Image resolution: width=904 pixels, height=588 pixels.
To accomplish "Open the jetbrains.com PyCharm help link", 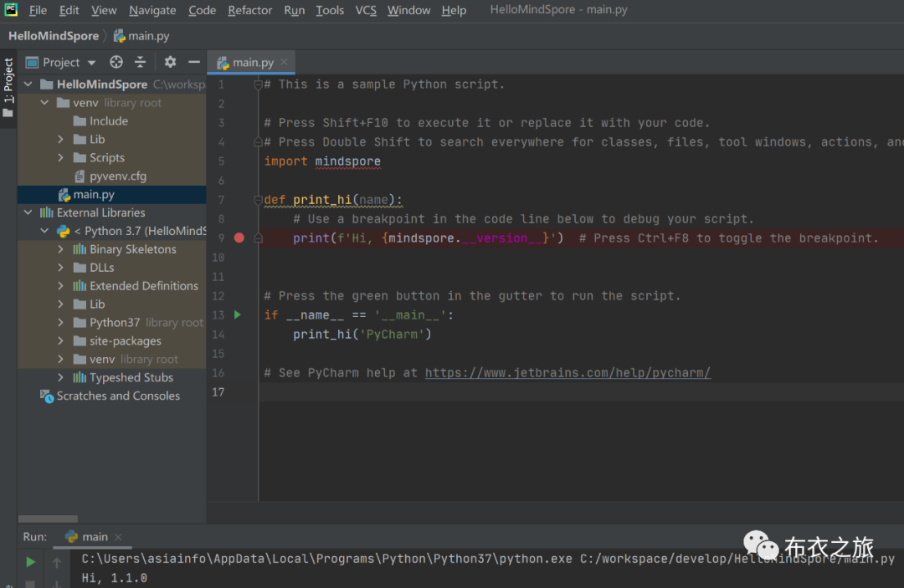I will click(x=568, y=372).
